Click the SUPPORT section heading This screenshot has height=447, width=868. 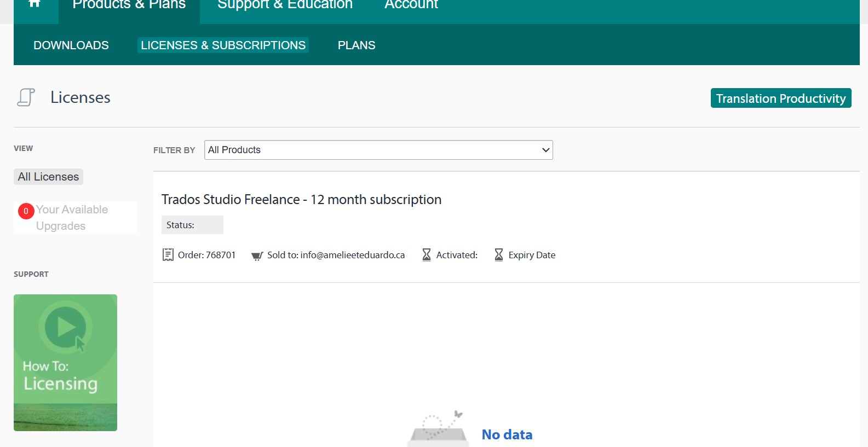tap(31, 274)
